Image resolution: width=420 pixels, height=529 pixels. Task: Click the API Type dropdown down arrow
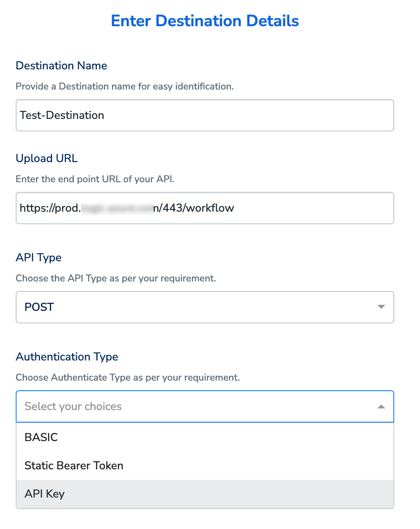pos(381,307)
